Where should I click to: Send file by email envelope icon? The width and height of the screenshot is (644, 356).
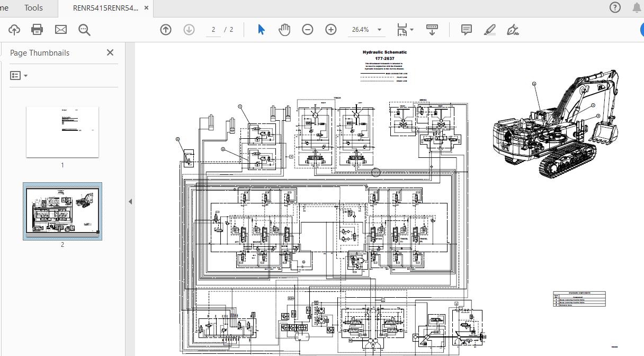pos(61,30)
